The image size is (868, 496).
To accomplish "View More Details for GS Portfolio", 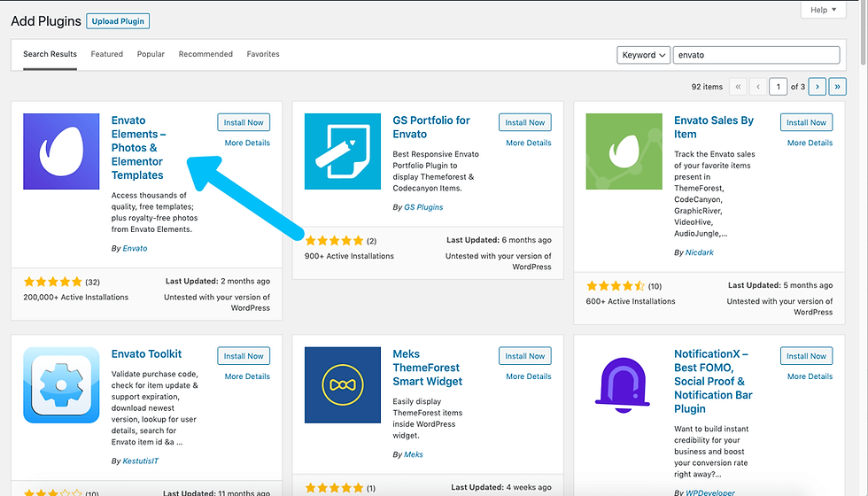I will (529, 143).
